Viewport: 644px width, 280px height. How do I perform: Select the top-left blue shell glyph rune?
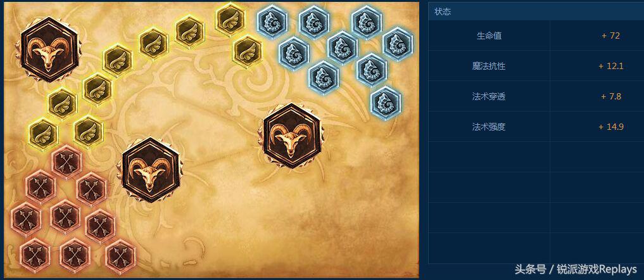click(272, 21)
